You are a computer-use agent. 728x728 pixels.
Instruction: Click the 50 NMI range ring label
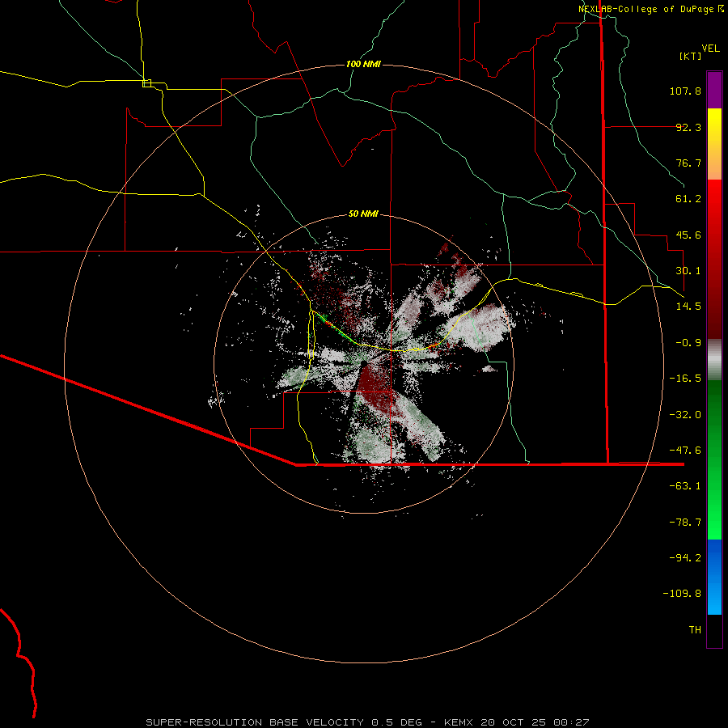click(x=363, y=214)
